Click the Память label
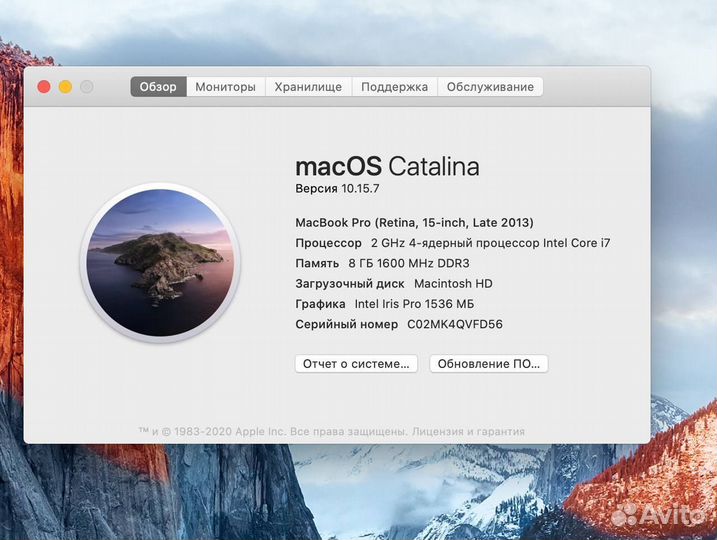Screen dimensions: 717x540 point(317,263)
